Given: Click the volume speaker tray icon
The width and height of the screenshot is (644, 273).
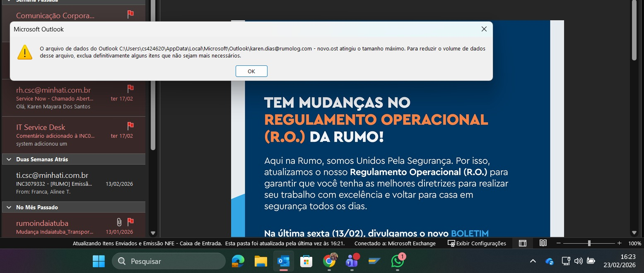Looking at the screenshot, I should [579, 261].
